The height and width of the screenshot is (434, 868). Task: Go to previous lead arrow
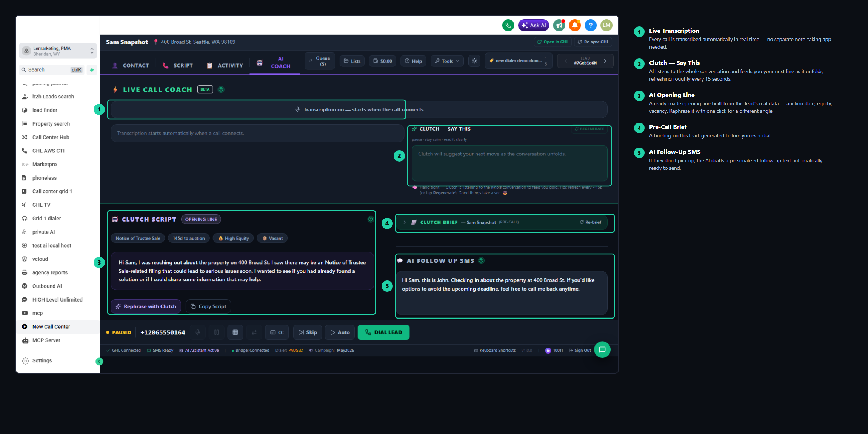point(566,61)
